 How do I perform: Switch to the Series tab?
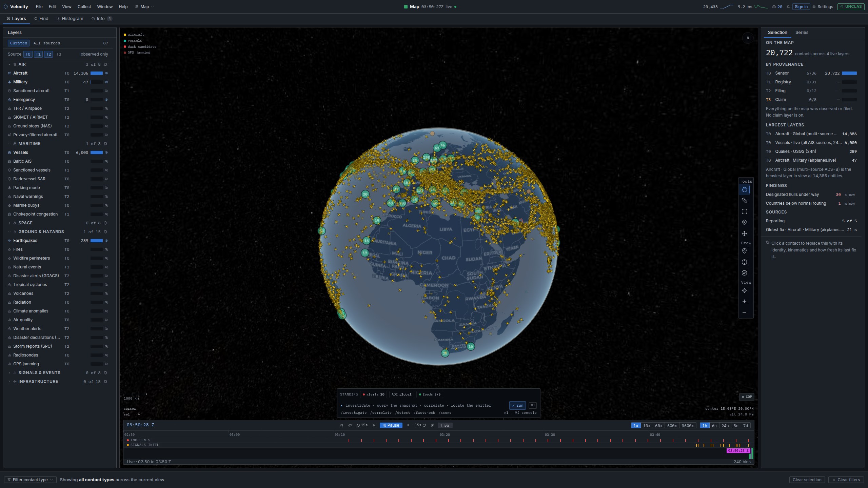(x=802, y=33)
